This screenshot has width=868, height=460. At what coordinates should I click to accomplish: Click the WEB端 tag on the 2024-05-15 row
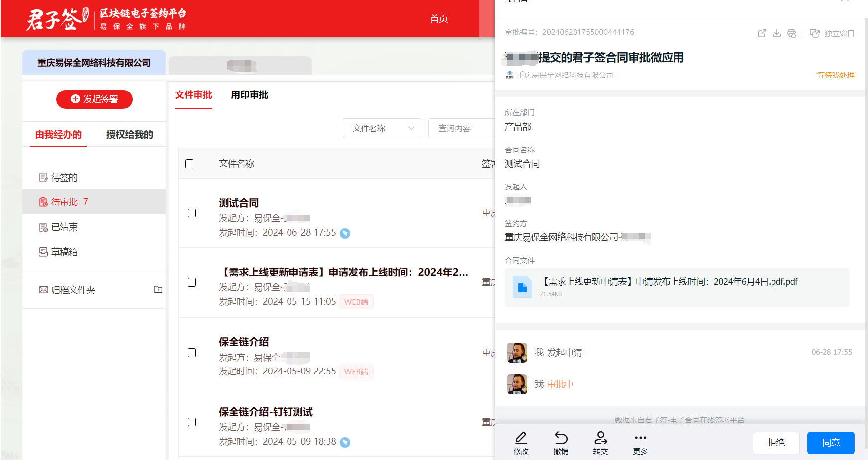[356, 302]
